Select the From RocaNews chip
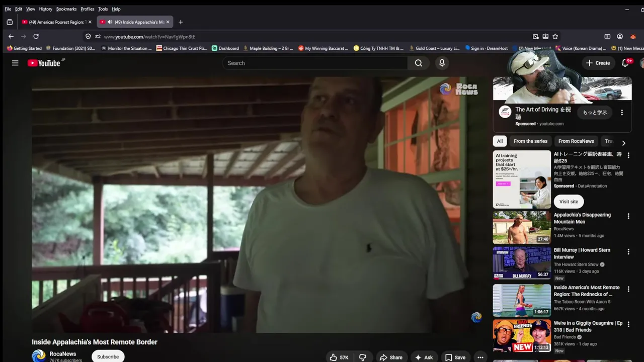Screen dimensions: 644x362 [576, 141]
